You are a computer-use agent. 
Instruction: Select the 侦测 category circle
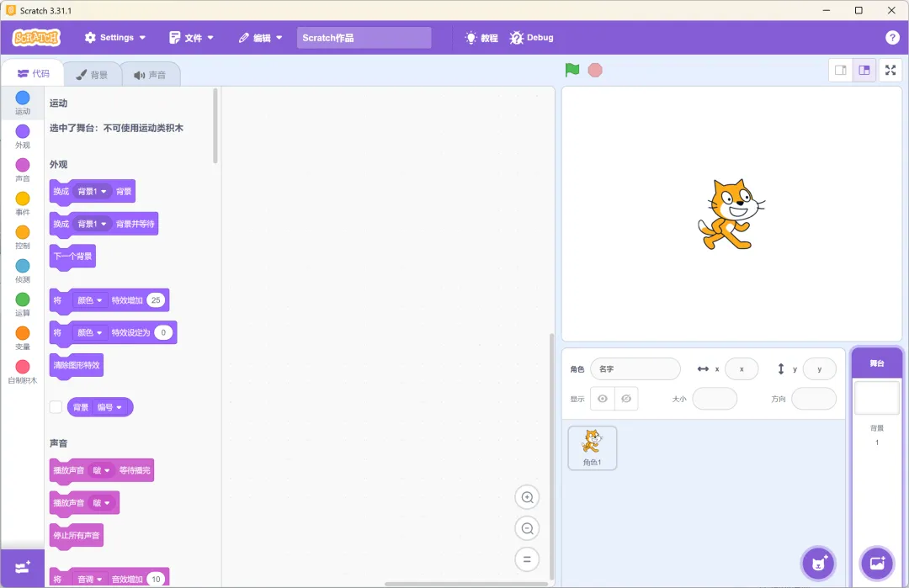[23, 265]
